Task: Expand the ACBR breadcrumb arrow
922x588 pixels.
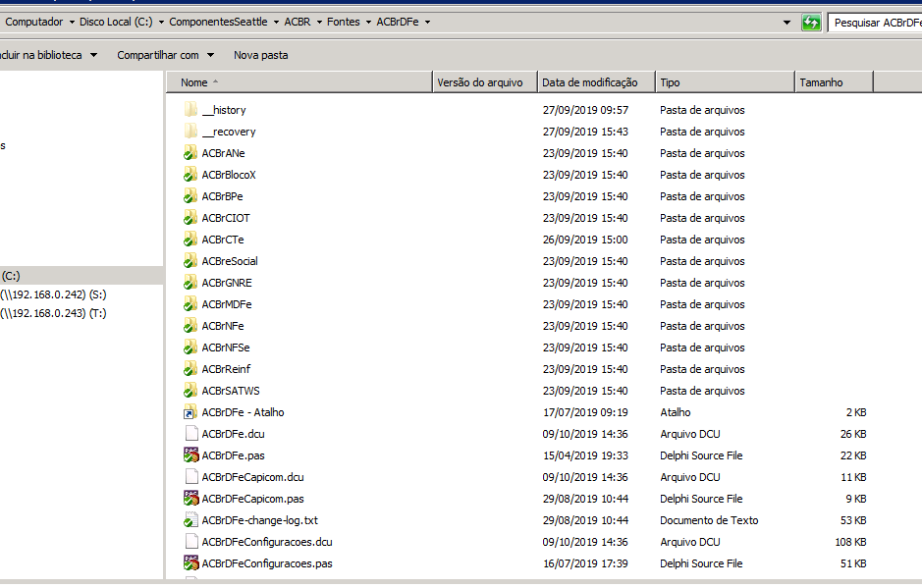Action: (x=319, y=23)
